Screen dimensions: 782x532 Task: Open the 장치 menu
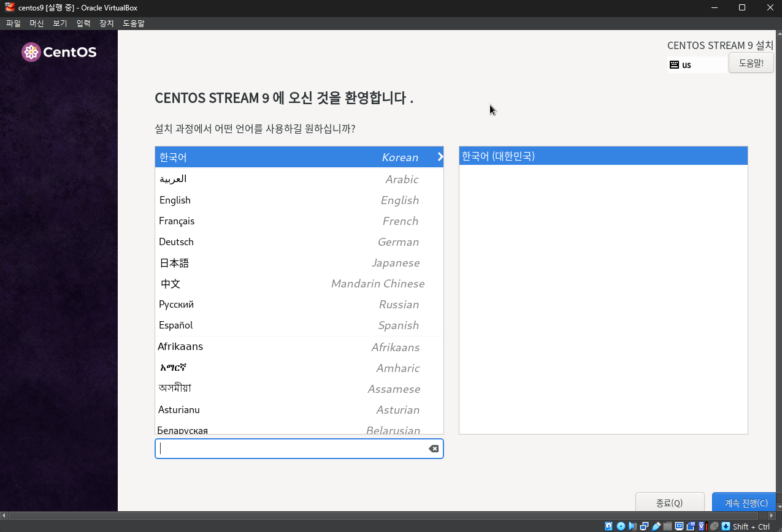(107, 23)
